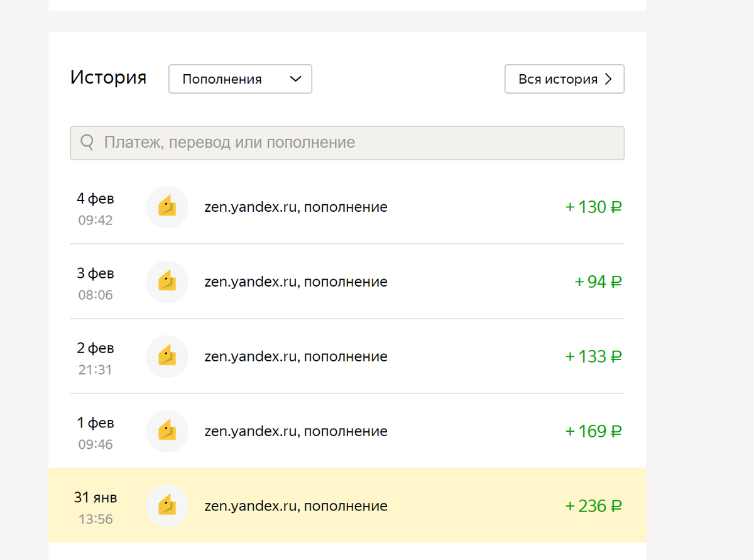Viewport: 754px width, 560px height.
Task: Click the +94 ₽ amount
Action: [598, 282]
